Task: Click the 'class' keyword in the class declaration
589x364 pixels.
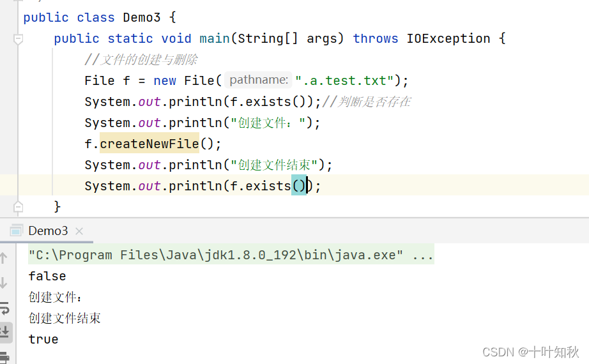Action: (x=95, y=18)
